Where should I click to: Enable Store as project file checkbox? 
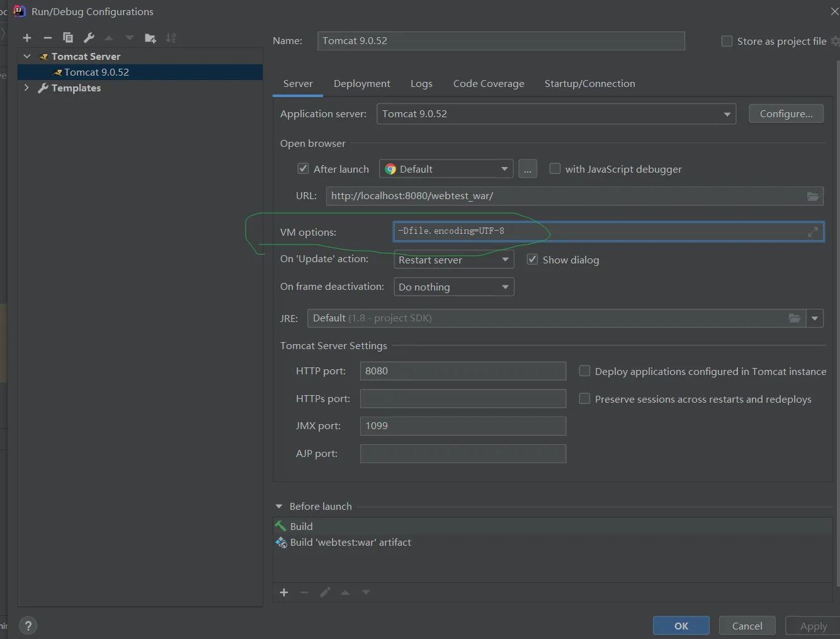tap(727, 41)
